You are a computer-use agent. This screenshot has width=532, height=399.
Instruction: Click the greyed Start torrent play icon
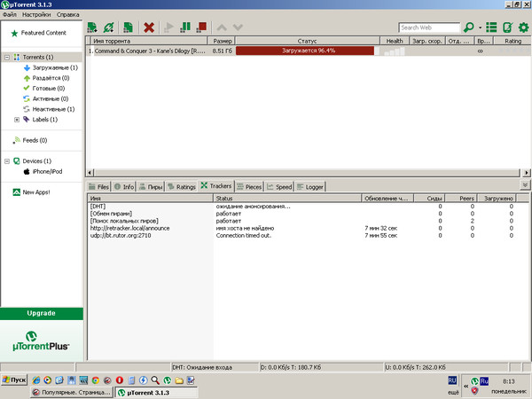coord(168,27)
